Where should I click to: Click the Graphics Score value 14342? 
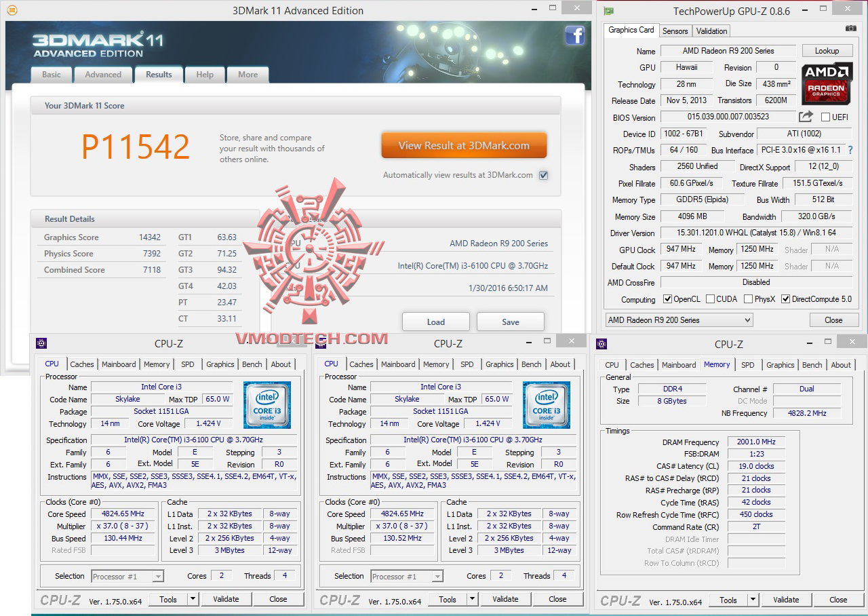(150, 237)
